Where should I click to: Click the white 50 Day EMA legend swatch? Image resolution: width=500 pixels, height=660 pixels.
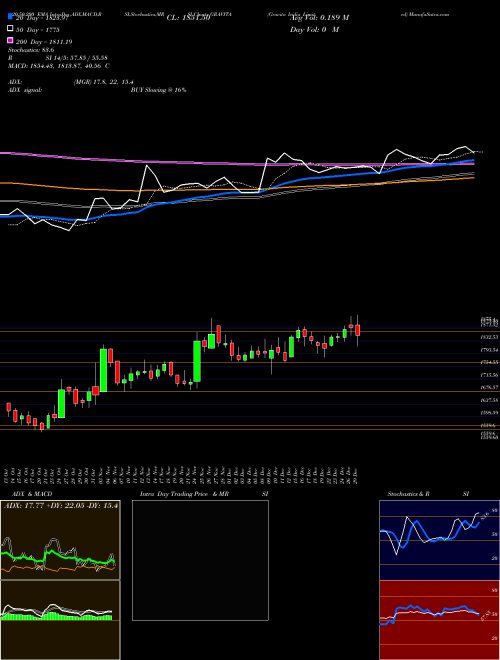point(10,29)
